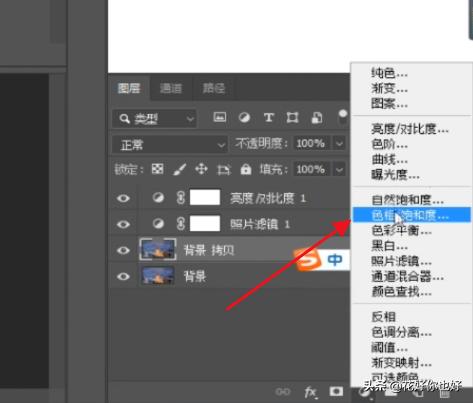473x403 pixels.
Task: Open the fx layer style button
Action: pyautogui.click(x=311, y=392)
